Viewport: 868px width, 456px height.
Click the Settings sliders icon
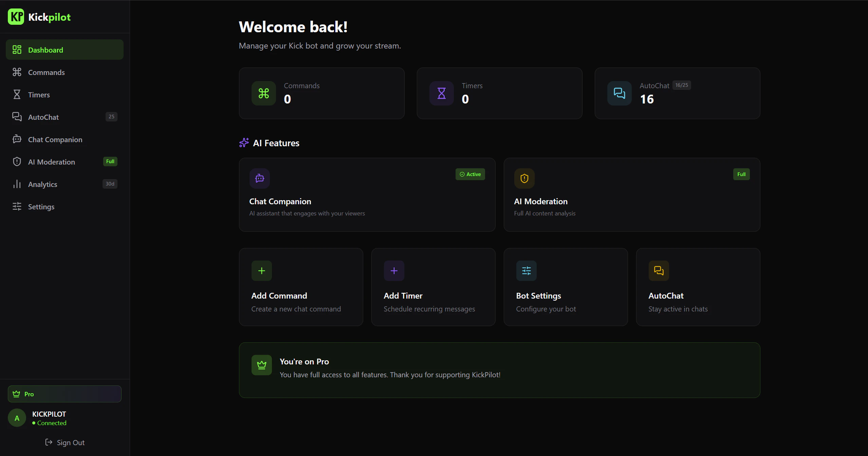pyautogui.click(x=17, y=206)
